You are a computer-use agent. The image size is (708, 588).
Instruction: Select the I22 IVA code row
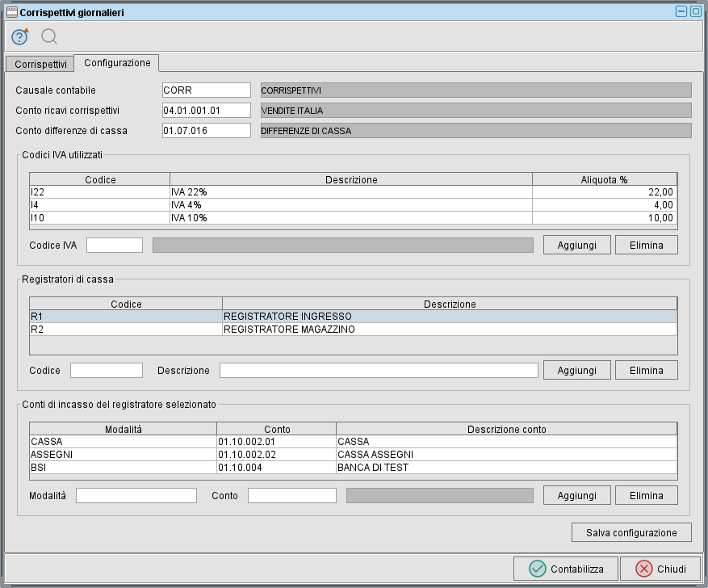(353, 192)
